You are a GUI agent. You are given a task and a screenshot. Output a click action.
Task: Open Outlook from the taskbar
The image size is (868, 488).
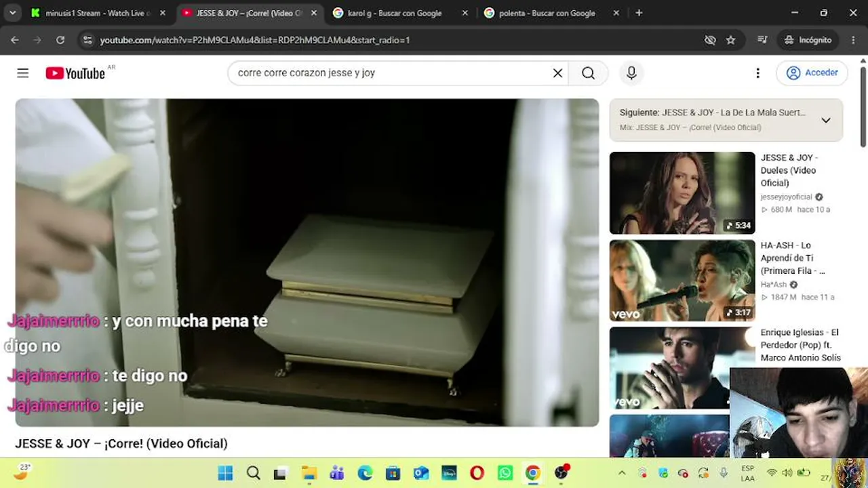[x=421, y=473]
